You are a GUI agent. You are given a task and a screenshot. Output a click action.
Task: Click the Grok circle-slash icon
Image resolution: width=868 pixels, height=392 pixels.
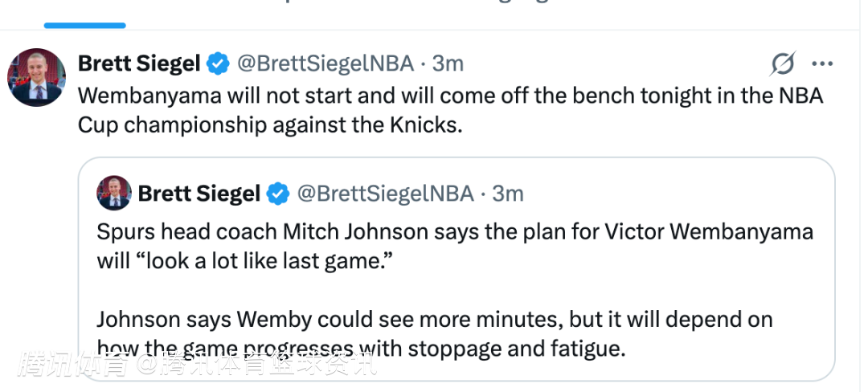point(782,63)
